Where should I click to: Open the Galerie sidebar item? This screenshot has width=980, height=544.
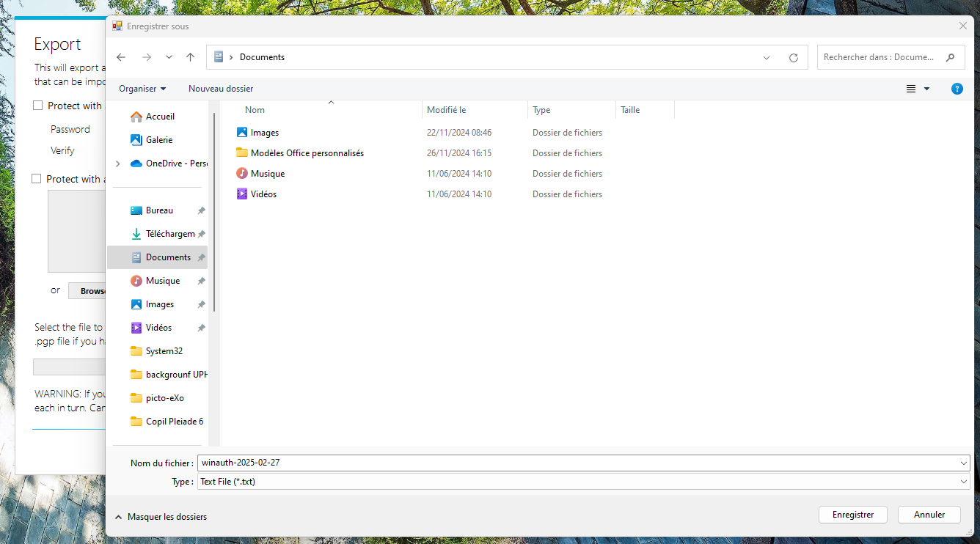(158, 140)
